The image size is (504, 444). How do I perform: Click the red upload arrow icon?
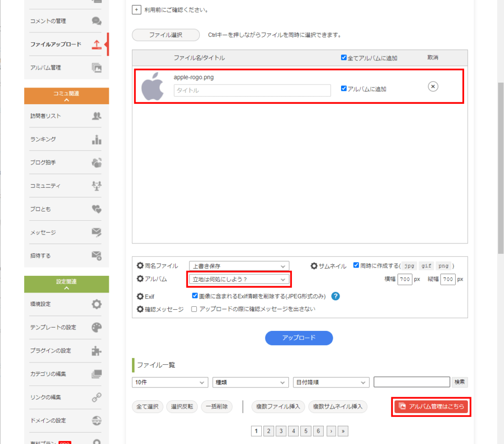click(96, 44)
